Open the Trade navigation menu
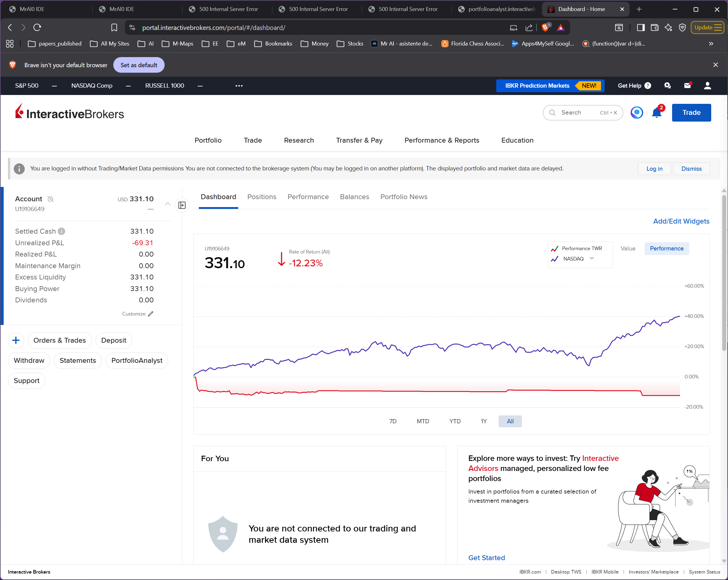Image resolution: width=728 pixels, height=580 pixels. [x=253, y=140]
